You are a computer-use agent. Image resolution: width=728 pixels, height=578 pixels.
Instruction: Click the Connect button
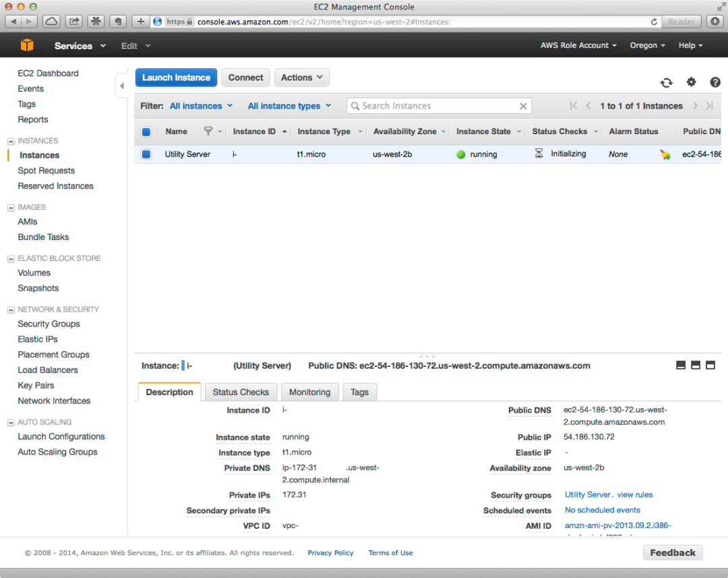[245, 78]
